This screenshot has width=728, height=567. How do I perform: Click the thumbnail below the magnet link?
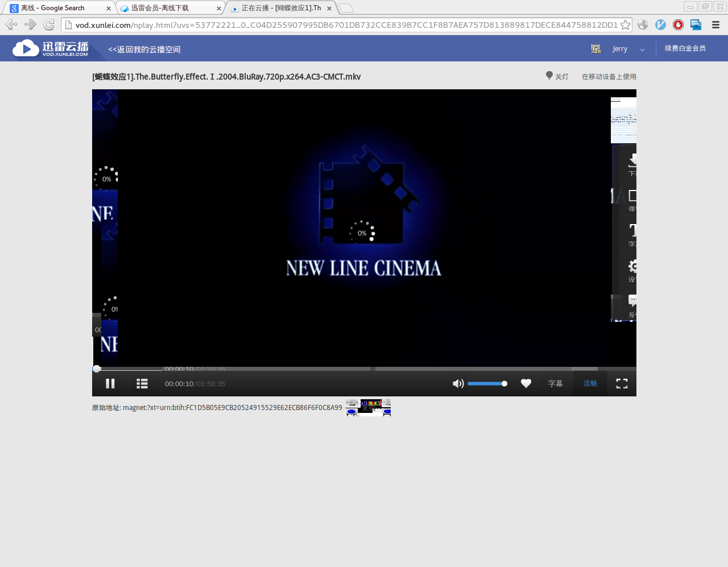pos(368,407)
